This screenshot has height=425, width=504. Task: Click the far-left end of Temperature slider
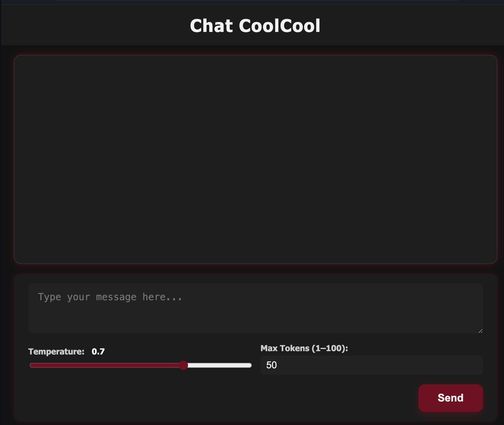(31, 365)
